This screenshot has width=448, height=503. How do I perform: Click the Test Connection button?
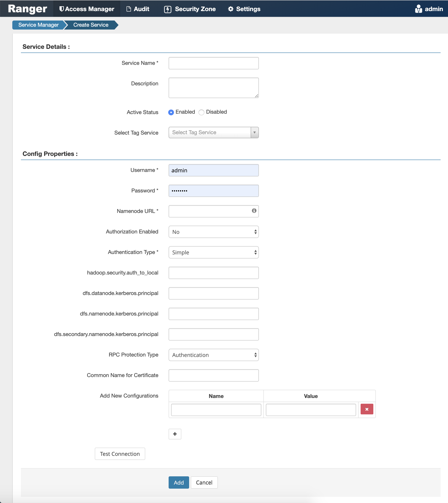pyautogui.click(x=120, y=454)
